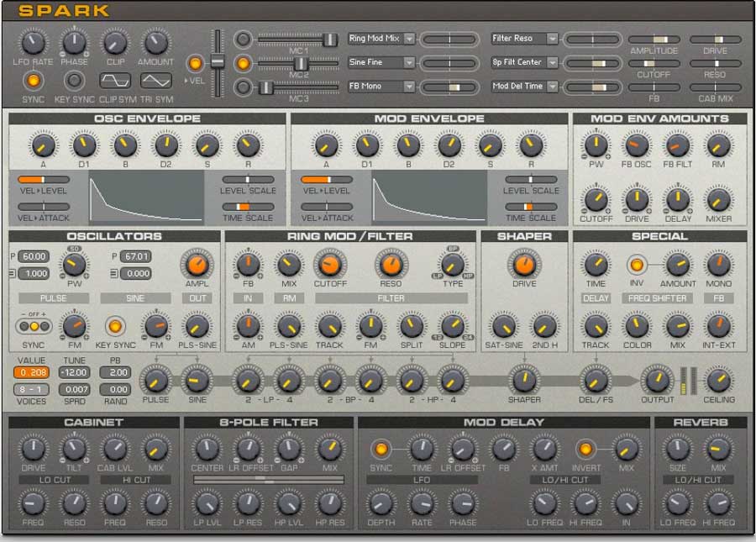756x542 pixels.
Task: Click the Mod Env PW amount knob
Action: (596, 145)
